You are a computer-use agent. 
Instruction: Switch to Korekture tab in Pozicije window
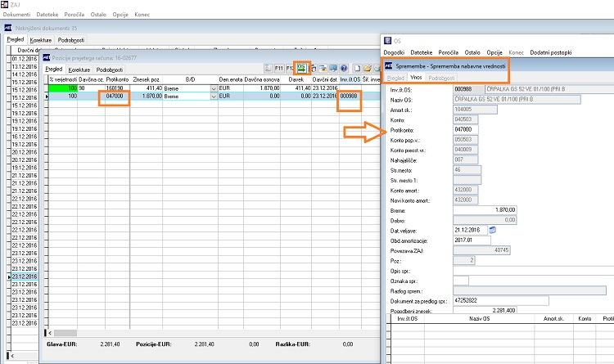pos(79,70)
